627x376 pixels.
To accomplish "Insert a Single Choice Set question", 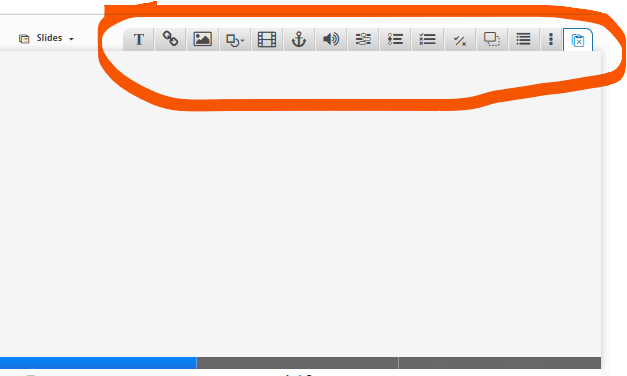I will pos(395,39).
